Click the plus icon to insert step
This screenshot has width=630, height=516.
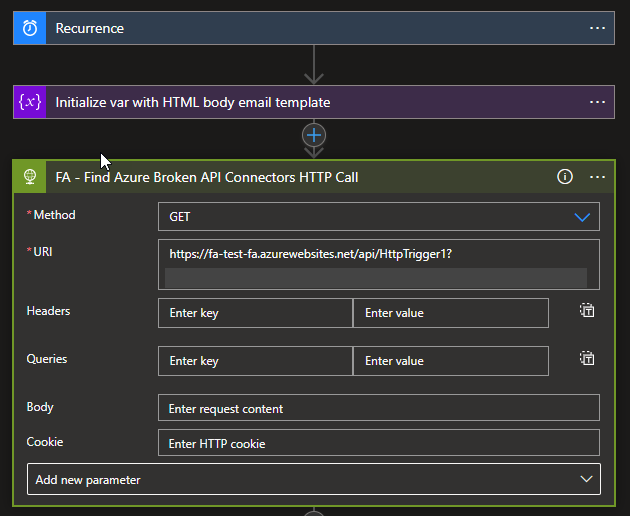coord(314,135)
